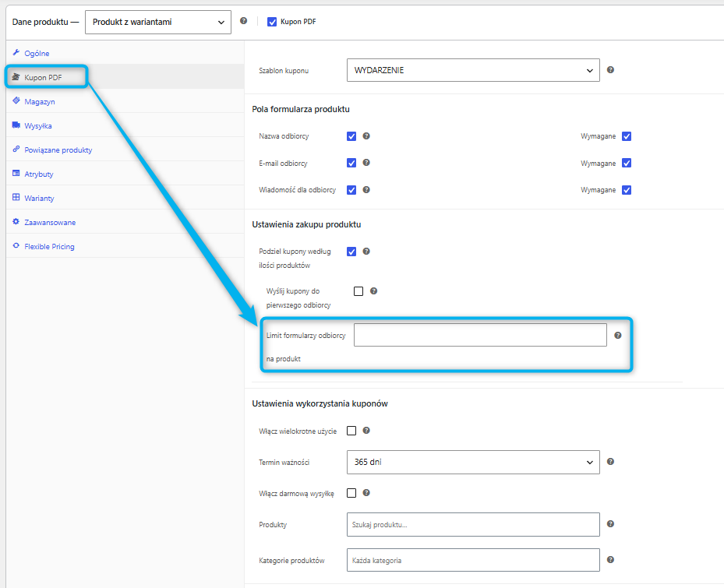Open Termin ważności 365 dni dropdown
724x588 pixels.
click(x=473, y=462)
